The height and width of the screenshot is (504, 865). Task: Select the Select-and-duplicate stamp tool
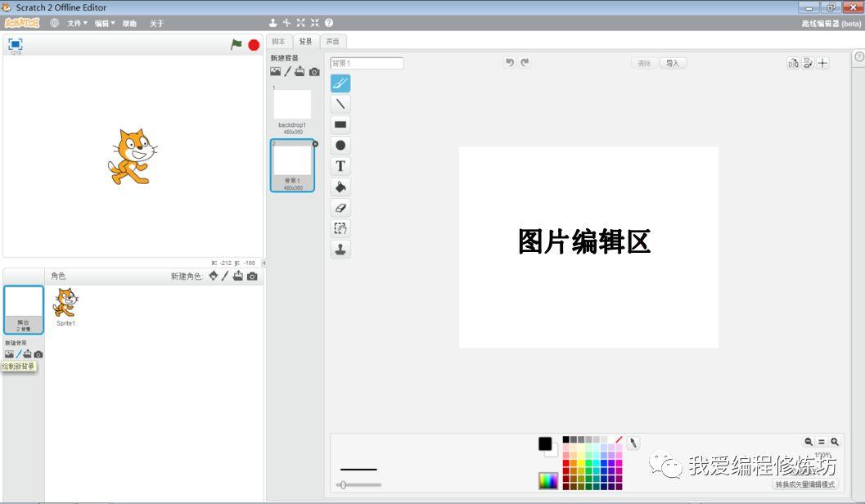point(340,250)
